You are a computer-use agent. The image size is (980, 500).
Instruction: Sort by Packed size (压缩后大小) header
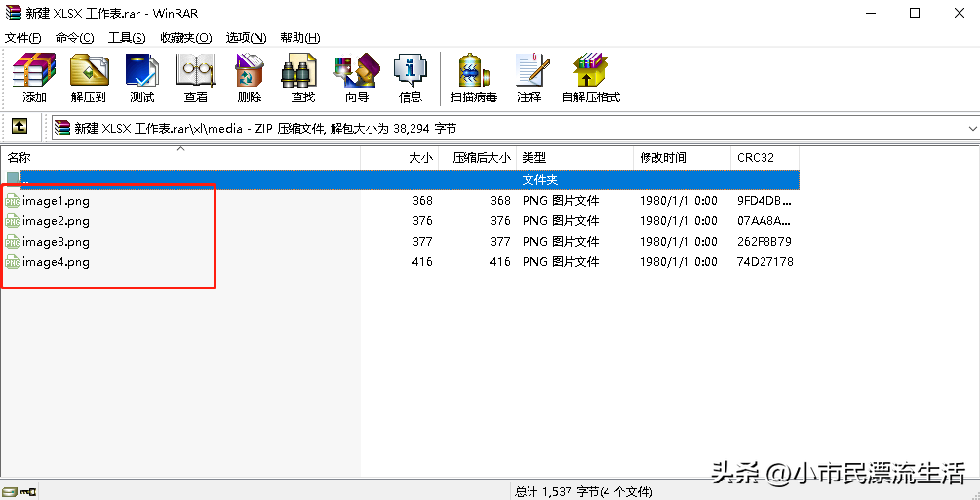click(478, 158)
